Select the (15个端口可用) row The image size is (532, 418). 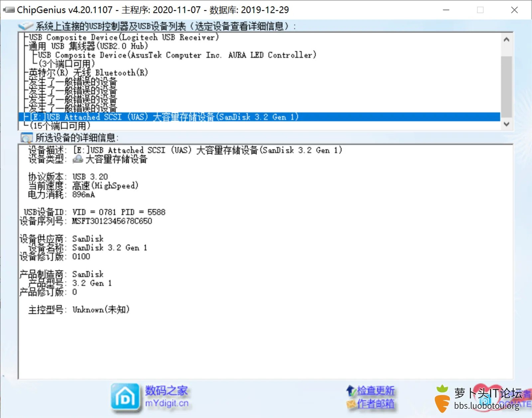tap(60, 126)
